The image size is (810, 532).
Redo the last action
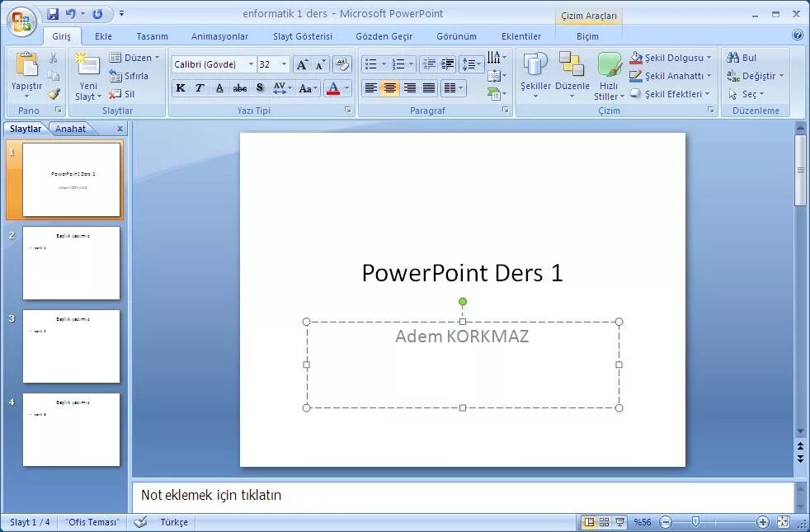pos(97,14)
